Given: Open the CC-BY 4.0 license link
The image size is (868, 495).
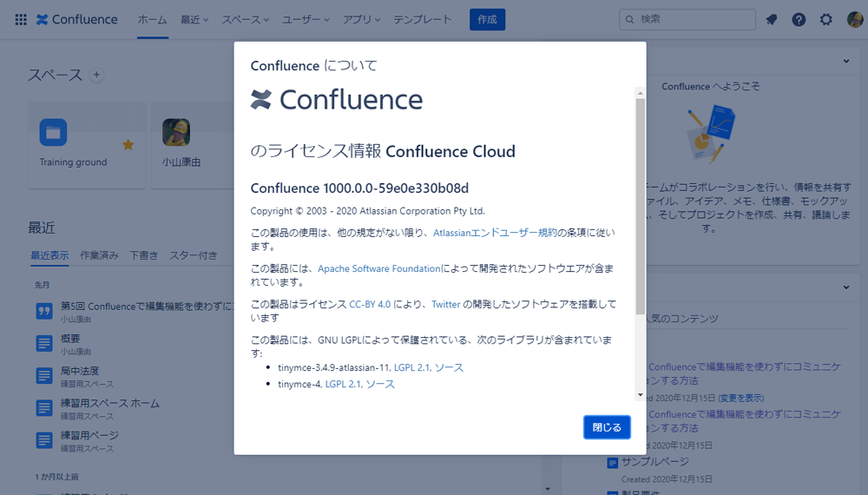Looking at the screenshot, I should [370, 304].
